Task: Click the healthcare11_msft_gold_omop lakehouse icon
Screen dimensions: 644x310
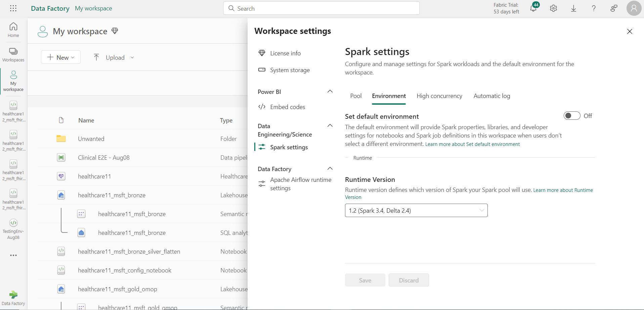Action: point(61,289)
